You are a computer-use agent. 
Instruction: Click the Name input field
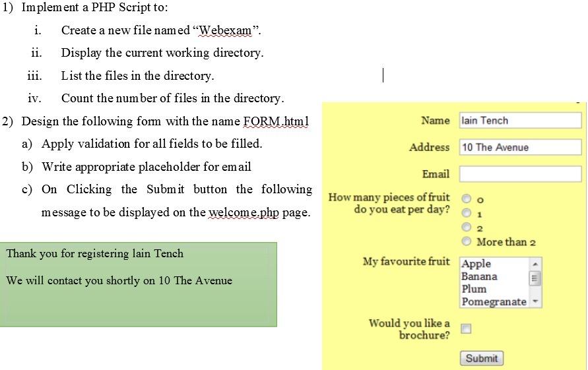[520, 121]
